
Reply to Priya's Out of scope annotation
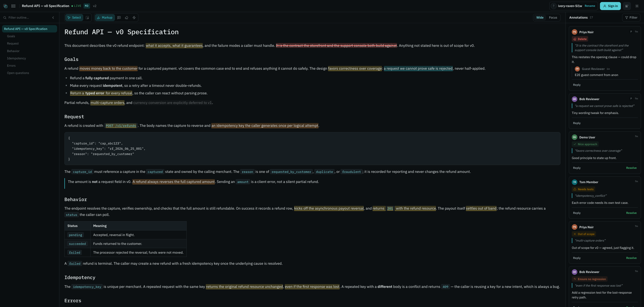(577, 258)
